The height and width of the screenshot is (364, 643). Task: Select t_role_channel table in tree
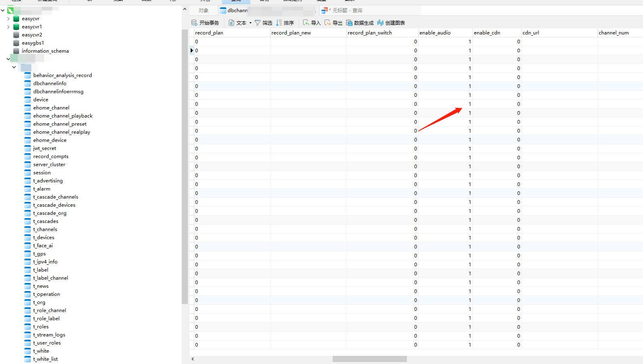49,310
